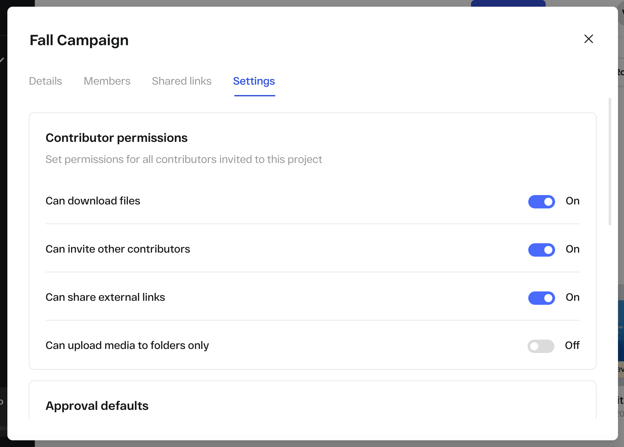Switch to the Details tab

tap(45, 81)
